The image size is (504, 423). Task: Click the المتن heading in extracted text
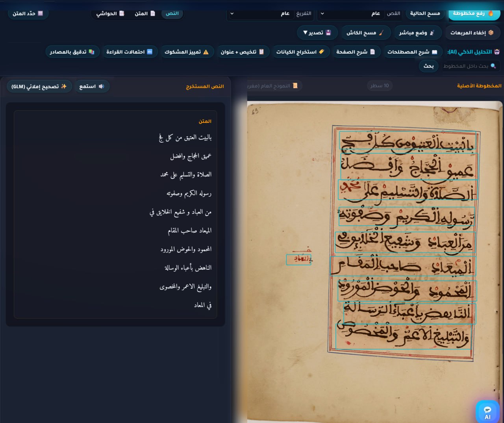[205, 121]
